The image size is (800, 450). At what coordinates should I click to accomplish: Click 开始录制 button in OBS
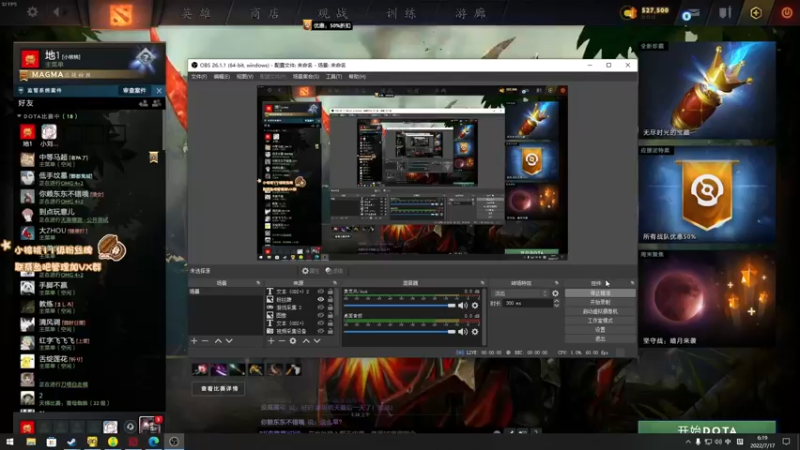[x=600, y=302]
